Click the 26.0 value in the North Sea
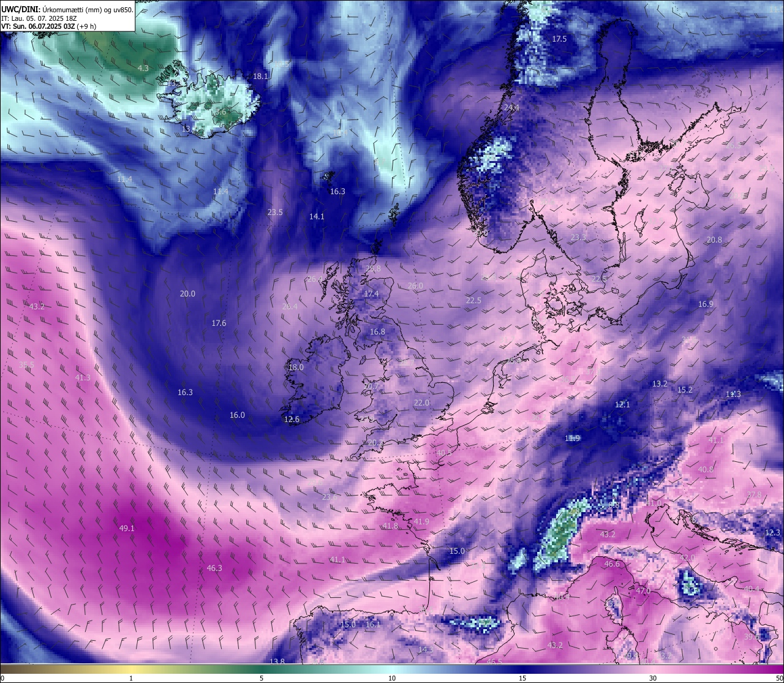 point(415,285)
